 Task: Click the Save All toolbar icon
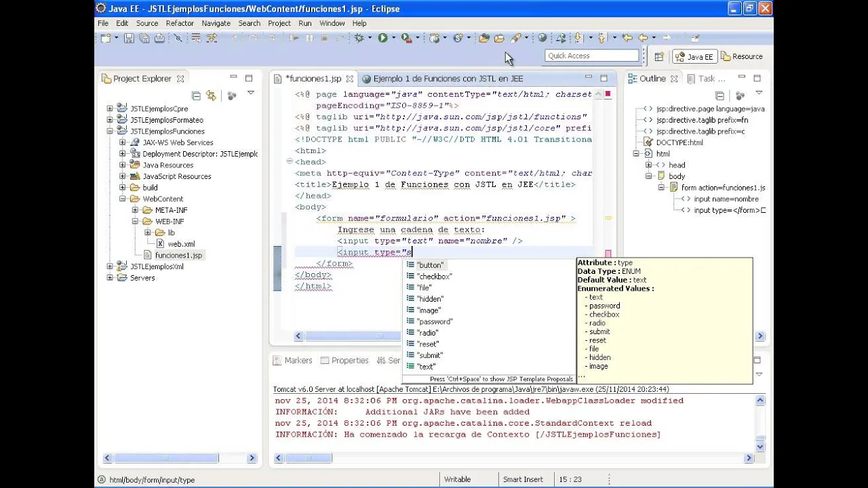click(x=144, y=39)
